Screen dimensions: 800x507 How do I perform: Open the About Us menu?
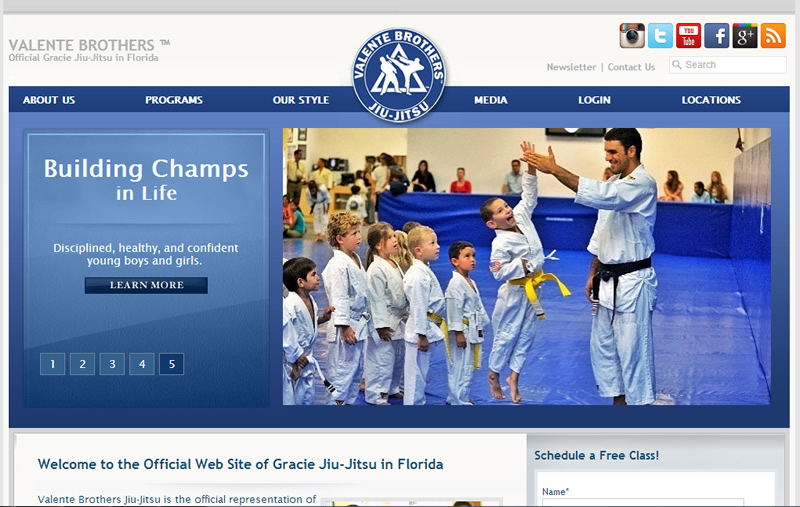pos(49,100)
